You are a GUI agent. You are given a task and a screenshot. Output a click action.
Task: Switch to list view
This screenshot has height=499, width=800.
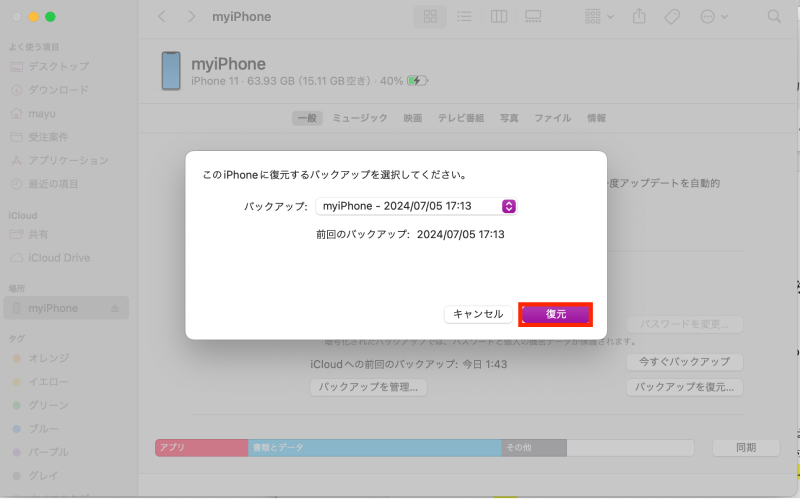[x=464, y=17]
